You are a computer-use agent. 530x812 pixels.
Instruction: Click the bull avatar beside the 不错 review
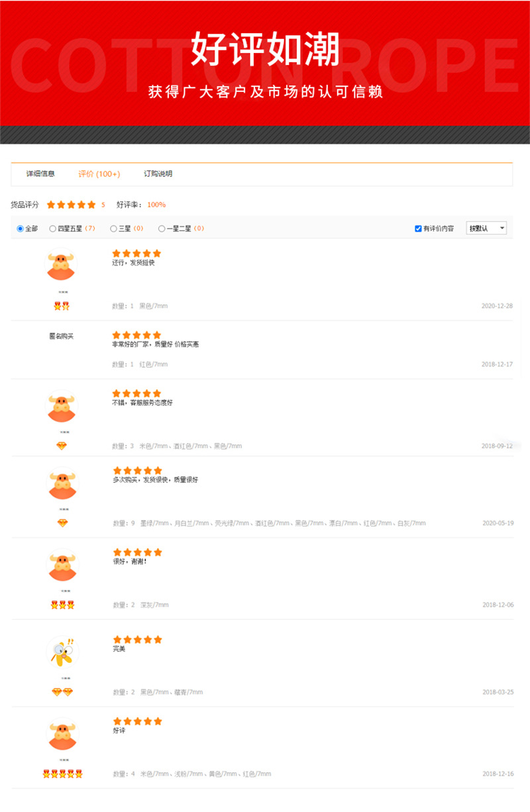tap(62, 406)
